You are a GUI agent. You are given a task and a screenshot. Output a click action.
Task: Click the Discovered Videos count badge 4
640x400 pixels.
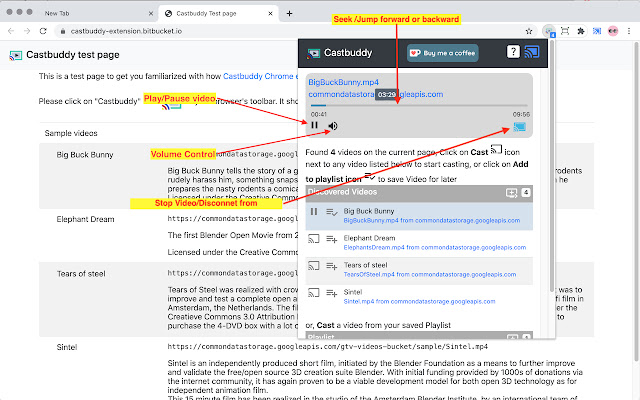[x=526, y=192]
